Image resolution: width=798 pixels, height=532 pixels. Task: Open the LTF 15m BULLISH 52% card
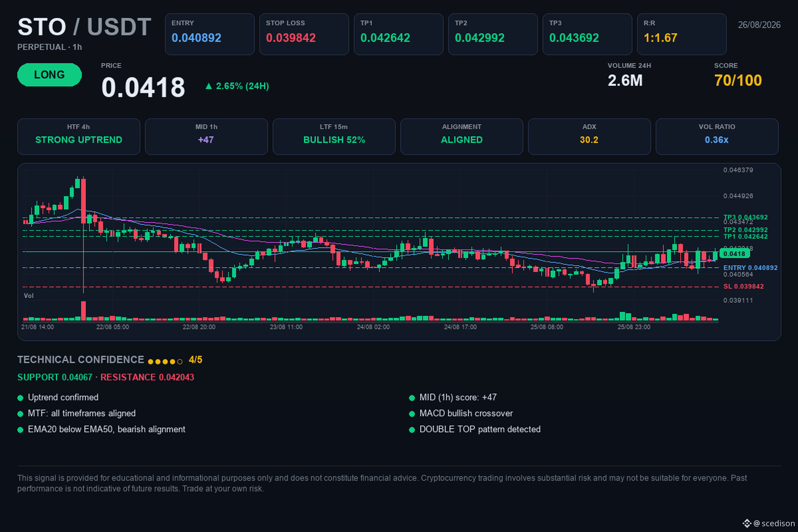334,136
